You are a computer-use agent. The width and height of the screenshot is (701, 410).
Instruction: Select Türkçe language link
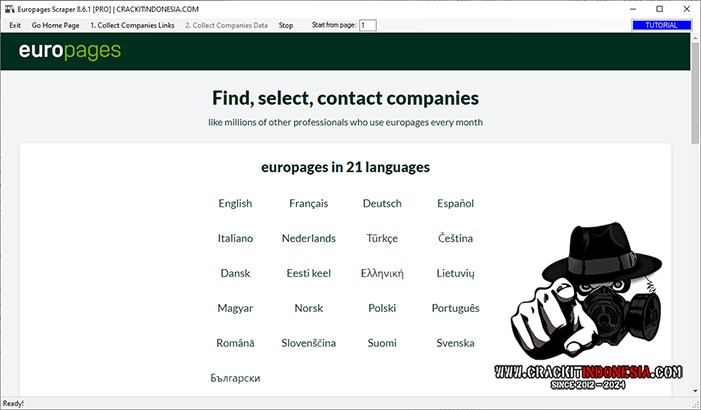point(382,239)
